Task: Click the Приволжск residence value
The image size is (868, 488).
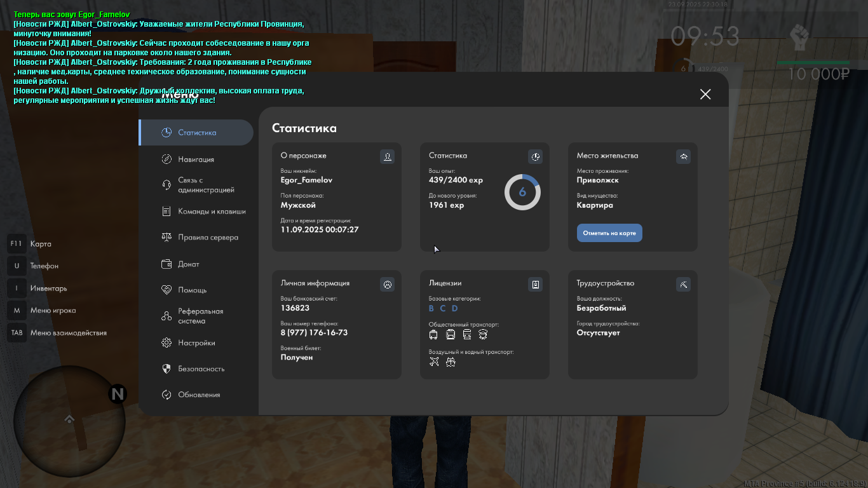Action: (598, 180)
